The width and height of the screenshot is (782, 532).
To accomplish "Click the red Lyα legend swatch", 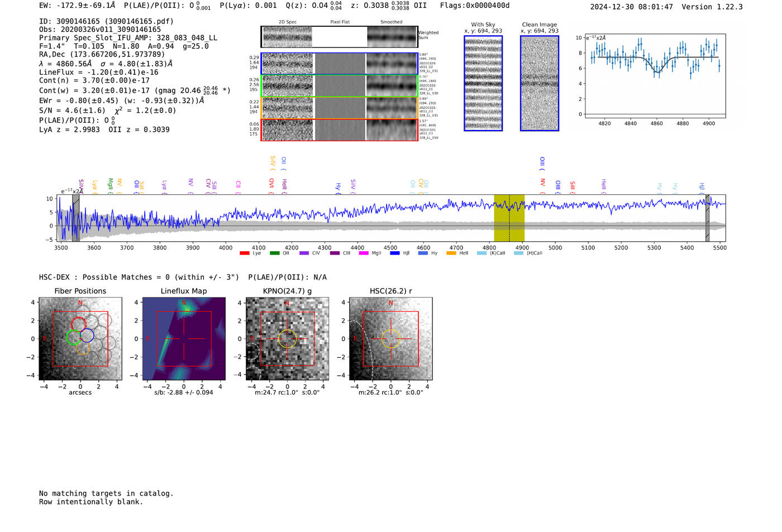I will [x=244, y=253].
